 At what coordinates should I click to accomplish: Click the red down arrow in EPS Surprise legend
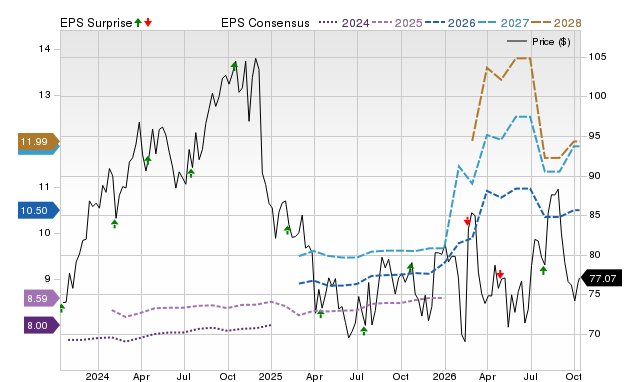148,22
